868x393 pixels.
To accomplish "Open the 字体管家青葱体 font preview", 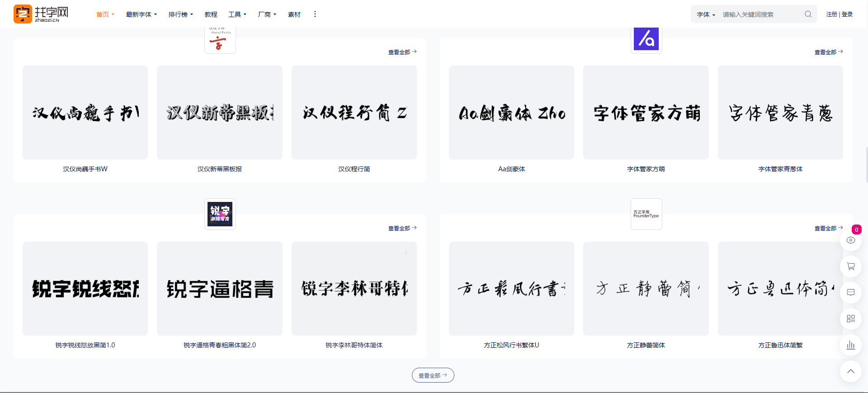I will [x=781, y=112].
